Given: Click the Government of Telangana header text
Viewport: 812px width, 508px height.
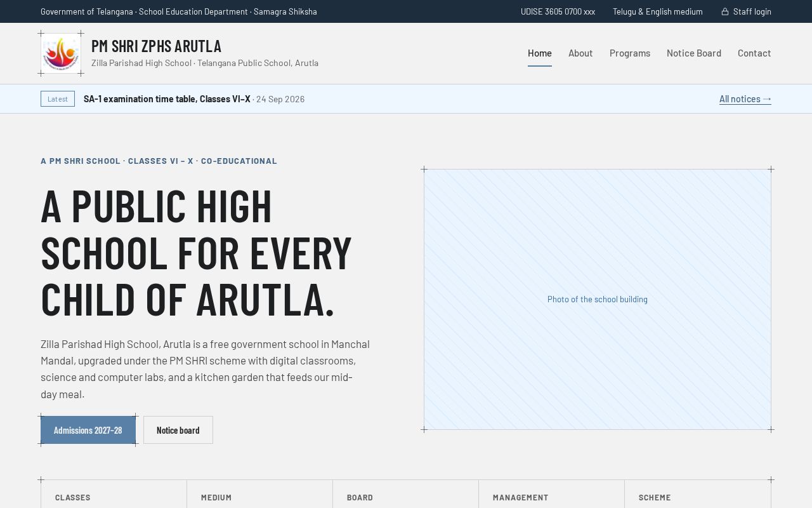Looking at the screenshot, I should [179, 11].
